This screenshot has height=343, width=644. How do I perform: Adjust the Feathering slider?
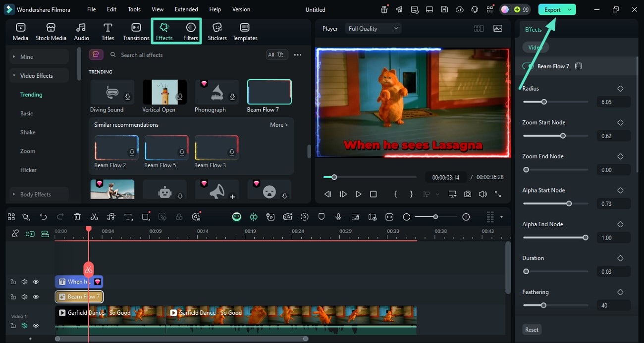(x=543, y=305)
